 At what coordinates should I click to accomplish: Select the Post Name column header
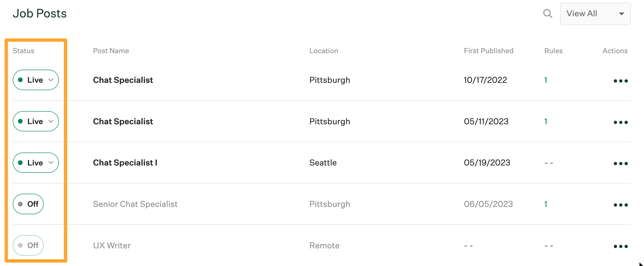coord(111,51)
